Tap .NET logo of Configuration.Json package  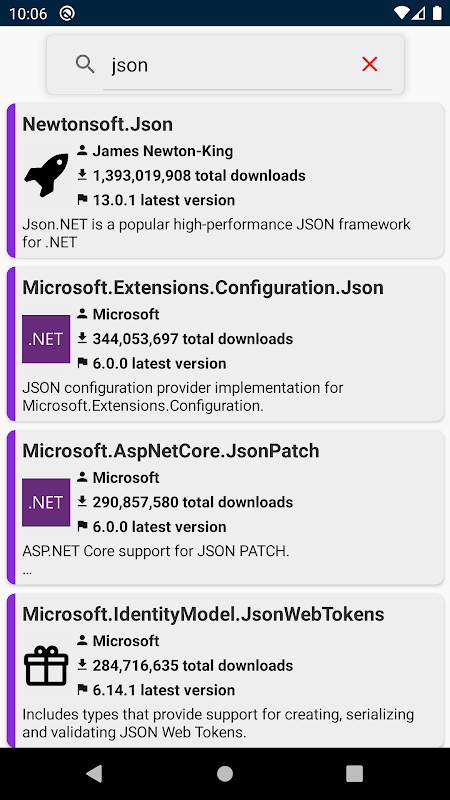(x=46, y=339)
